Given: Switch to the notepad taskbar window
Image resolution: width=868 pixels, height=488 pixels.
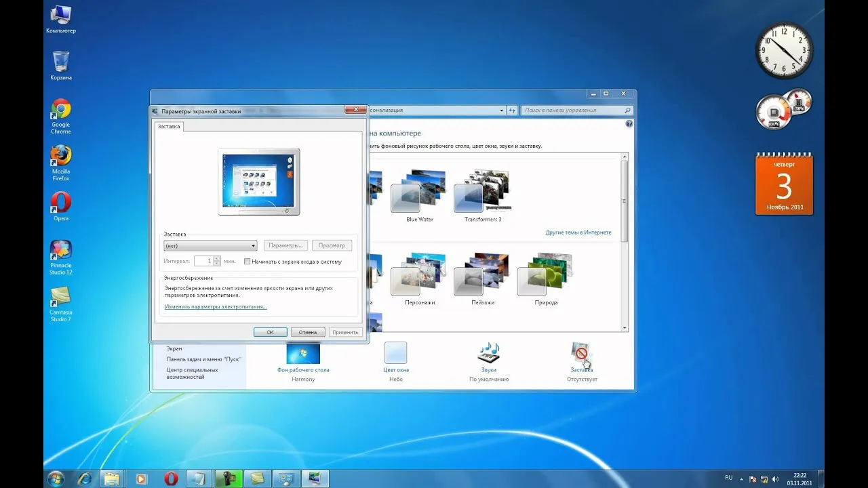Looking at the screenshot, I should coord(200,479).
